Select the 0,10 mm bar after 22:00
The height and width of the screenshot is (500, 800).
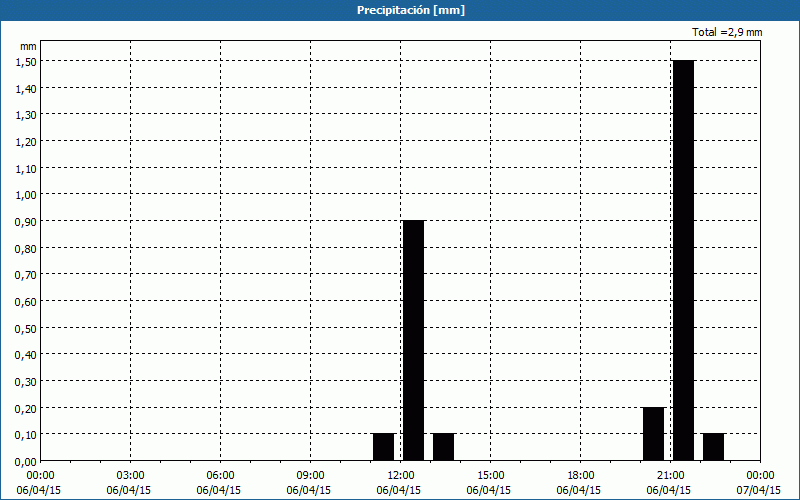point(713,447)
